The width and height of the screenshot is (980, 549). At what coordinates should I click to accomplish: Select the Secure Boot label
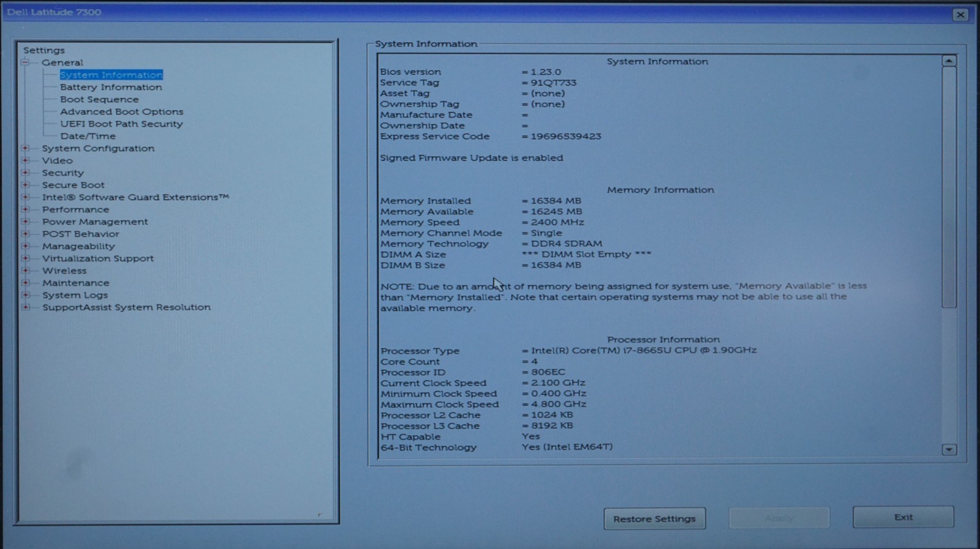pyautogui.click(x=73, y=185)
